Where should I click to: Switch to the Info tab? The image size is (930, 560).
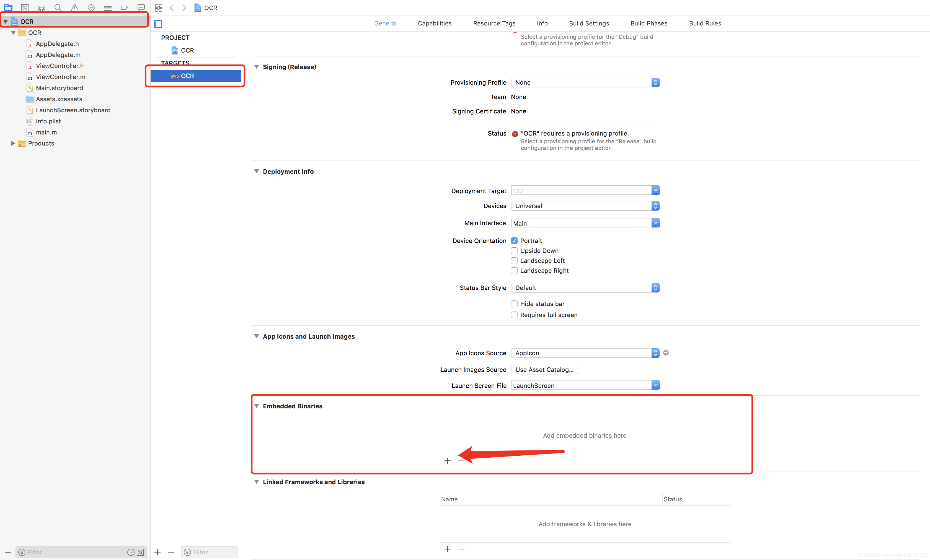(542, 24)
